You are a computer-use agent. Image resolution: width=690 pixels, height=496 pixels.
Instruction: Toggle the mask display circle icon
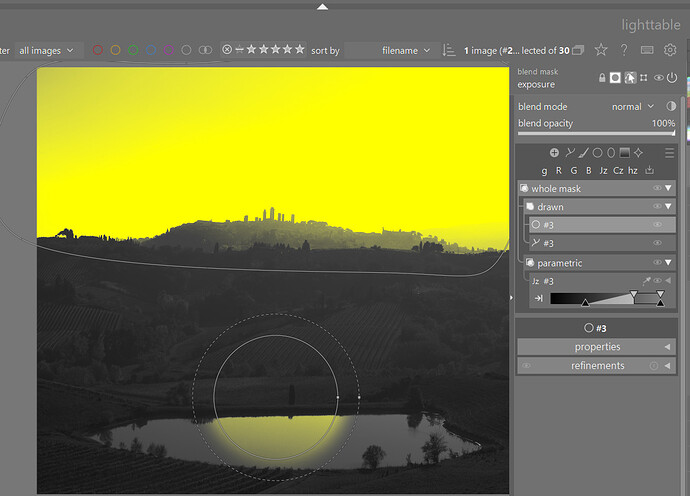[615, 78]
